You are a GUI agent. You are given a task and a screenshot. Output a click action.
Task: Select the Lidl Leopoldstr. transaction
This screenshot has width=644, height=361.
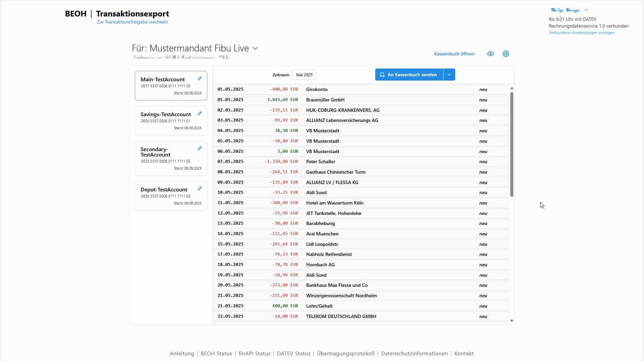coord(361,244)
